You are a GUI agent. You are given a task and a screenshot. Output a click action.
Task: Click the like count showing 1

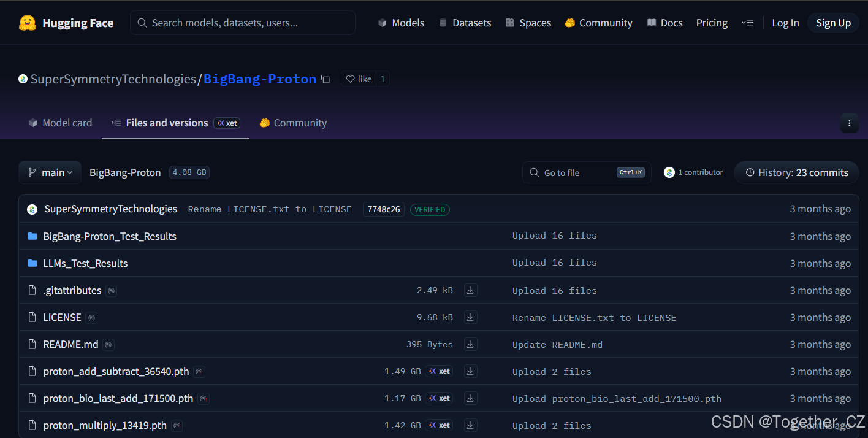383,79
